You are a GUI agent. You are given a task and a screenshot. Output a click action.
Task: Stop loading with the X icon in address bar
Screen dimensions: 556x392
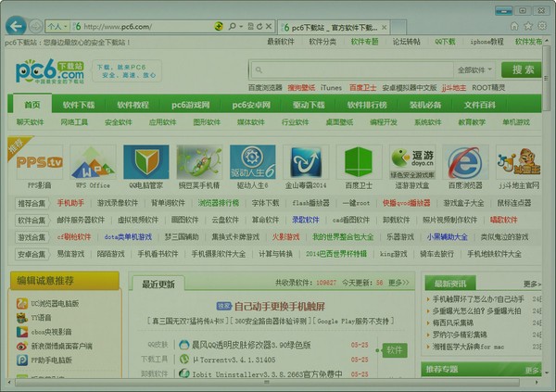coord(269,26)
